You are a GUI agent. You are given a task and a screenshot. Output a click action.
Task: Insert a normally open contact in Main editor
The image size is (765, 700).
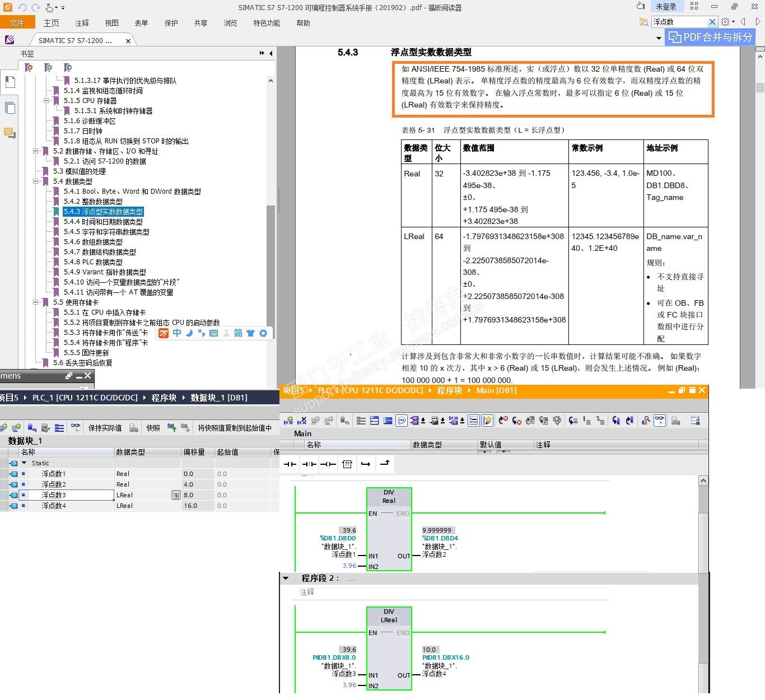click(x=290, y=464)
